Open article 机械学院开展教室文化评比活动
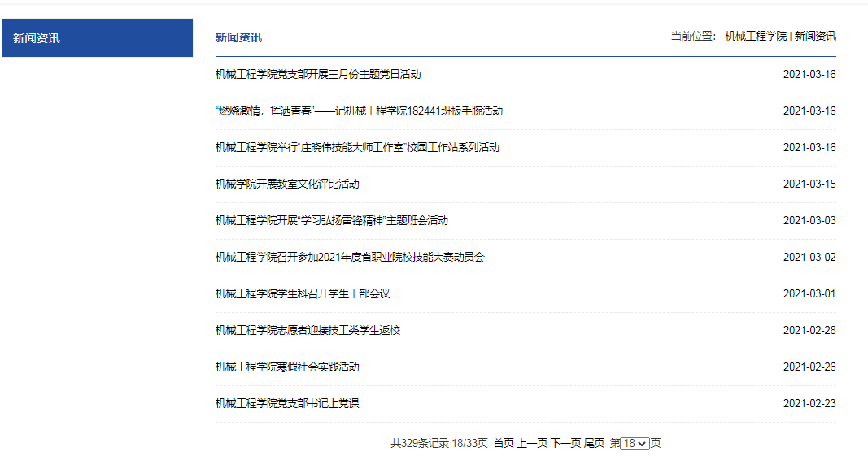 click(287, 184)
